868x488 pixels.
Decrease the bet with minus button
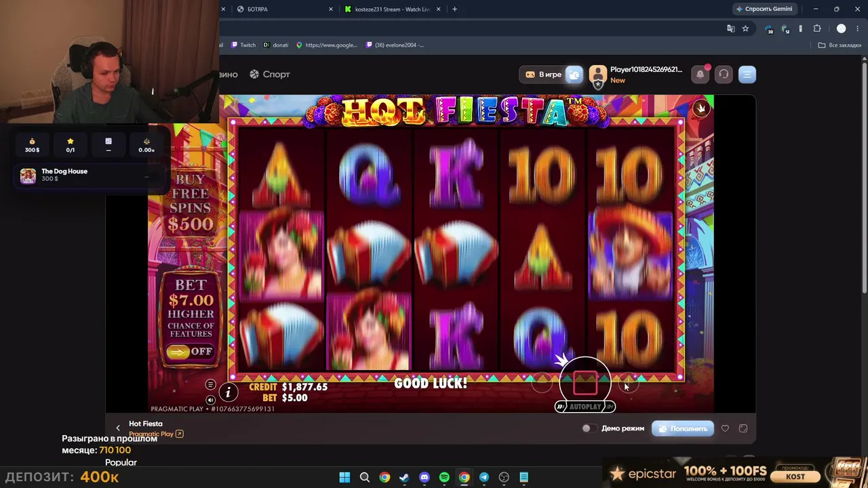point(541,384)
